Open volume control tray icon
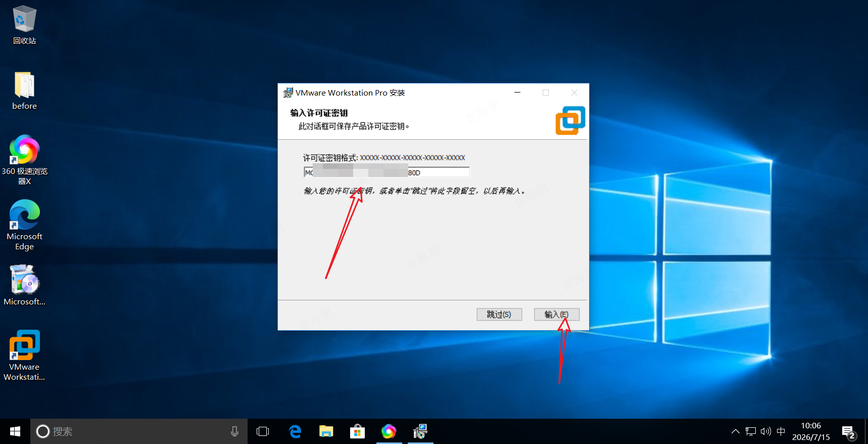Screen dimensions: 868x444 point(766,431)
